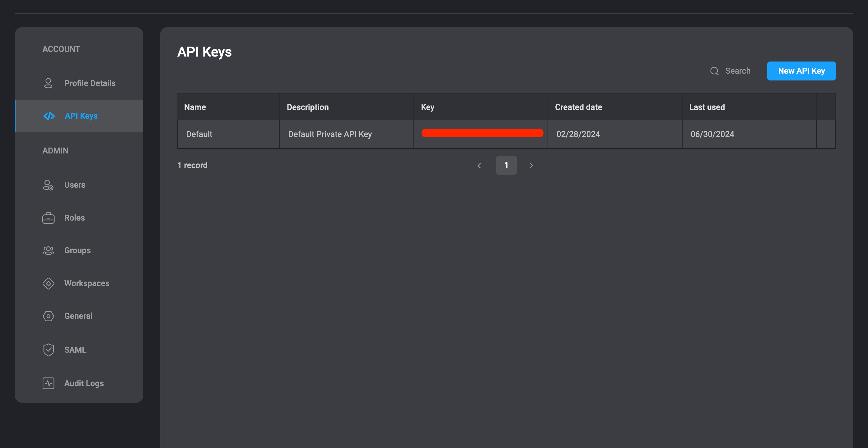Click the Users icon in sidebar
868x448 pixels.
coord(48,185)
